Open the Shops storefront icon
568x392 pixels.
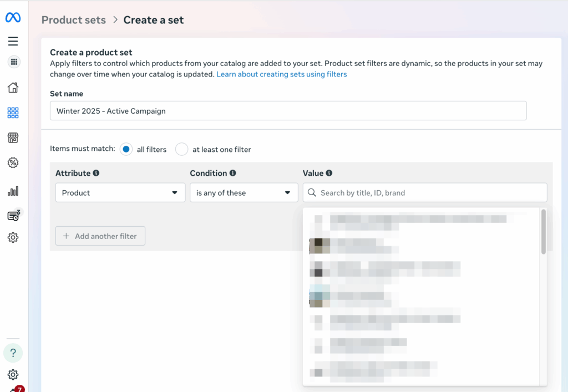pyautogui.click(x=13, y=138)
